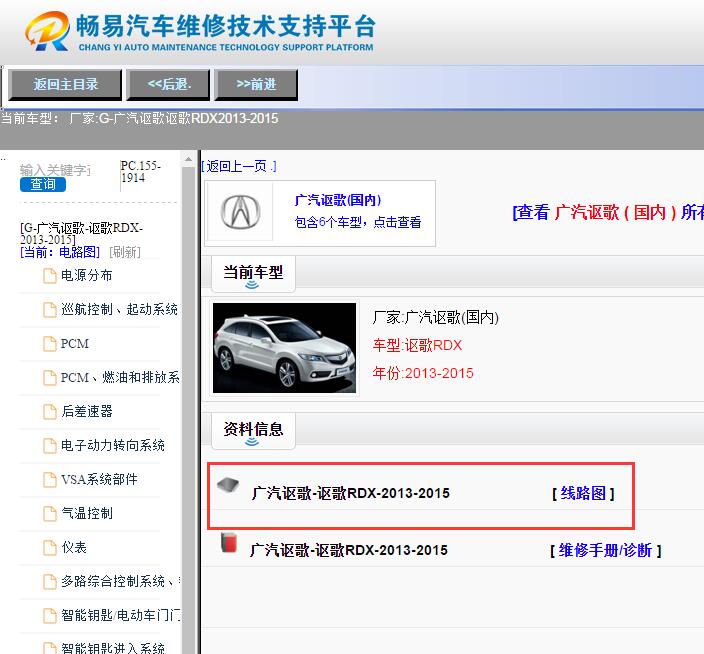Viewport: 704px width, 654px height.
Task: Click 包含6个车型，点击查看 link
Action: tap(358, 222)
